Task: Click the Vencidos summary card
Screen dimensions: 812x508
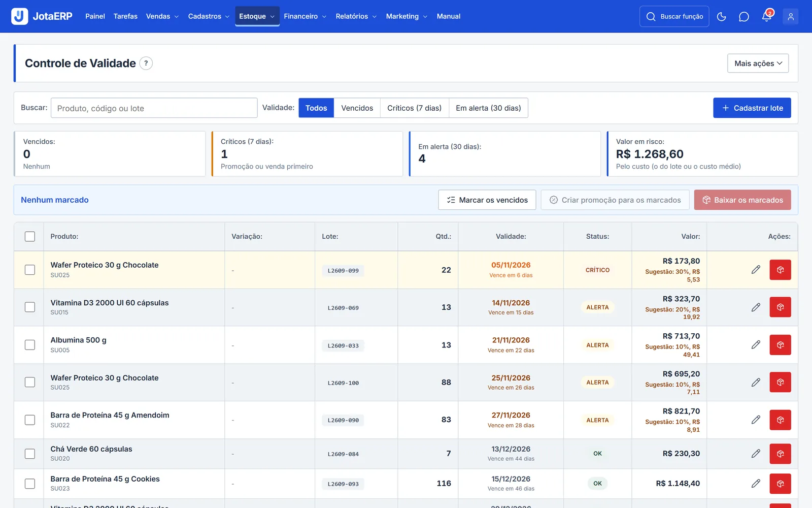Action: (x=110, y=154)
